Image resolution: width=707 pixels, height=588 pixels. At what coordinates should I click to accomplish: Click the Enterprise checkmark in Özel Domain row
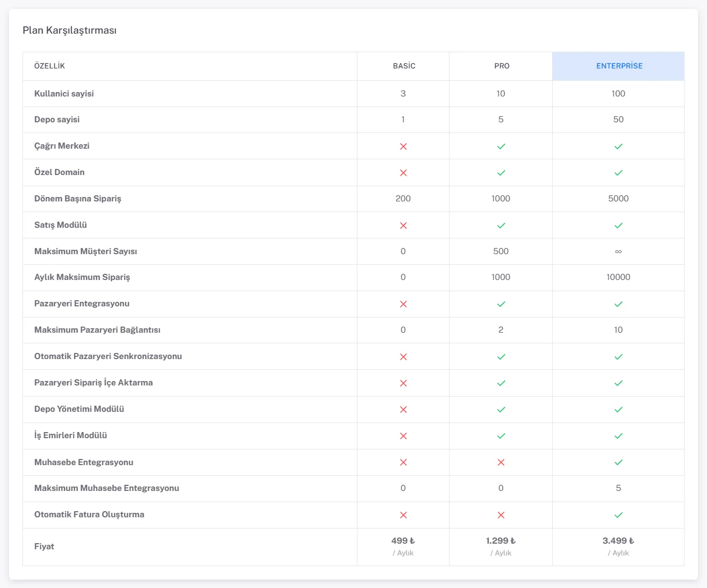(x=618, y=173)
